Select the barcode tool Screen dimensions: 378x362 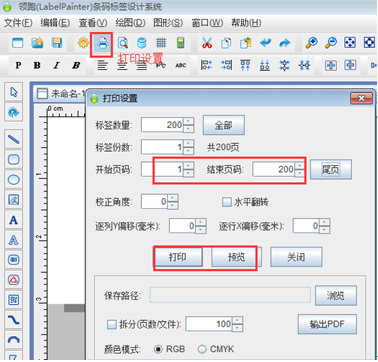tap(14, 260)
